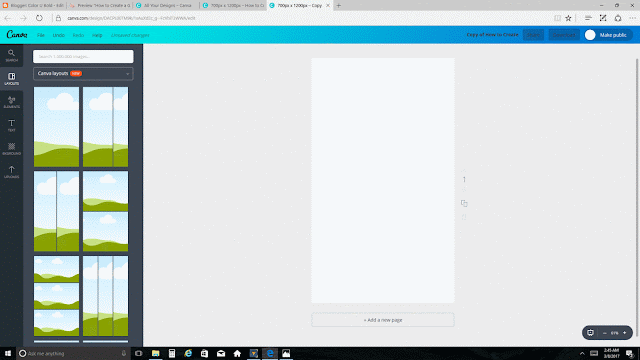Select the Layouts sidebar icon

coord(11,78)
